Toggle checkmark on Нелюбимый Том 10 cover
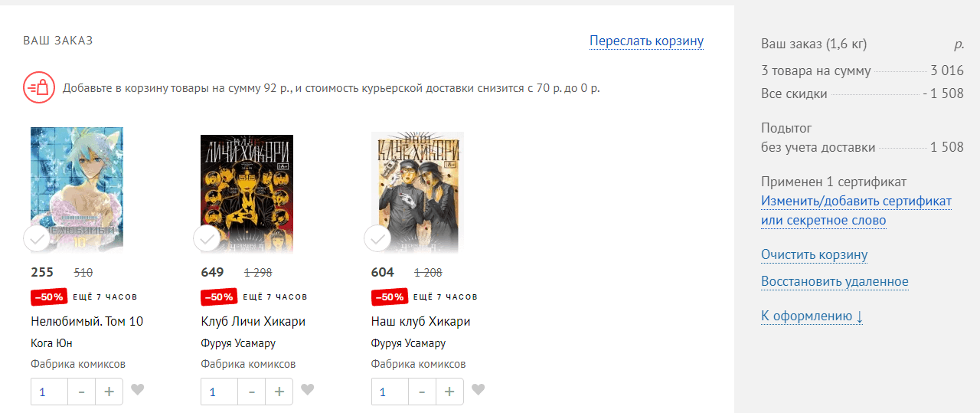This screenshot has width=980, height=413. [x=37, y=239]
